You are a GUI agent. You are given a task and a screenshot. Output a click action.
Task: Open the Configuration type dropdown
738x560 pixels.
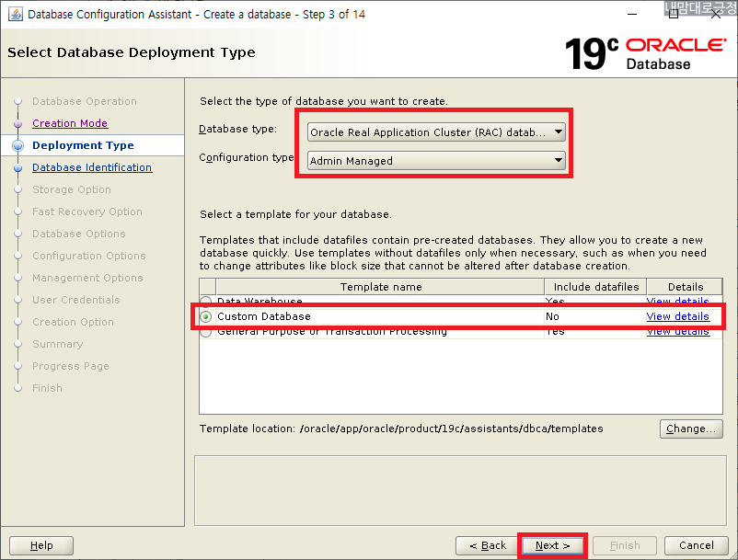click(436, 160)
